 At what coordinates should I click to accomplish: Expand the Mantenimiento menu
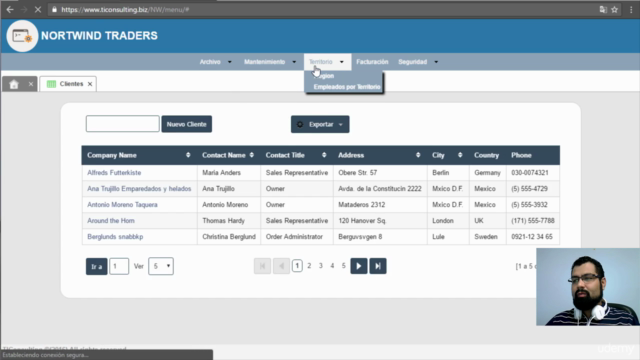coord(270,62)
